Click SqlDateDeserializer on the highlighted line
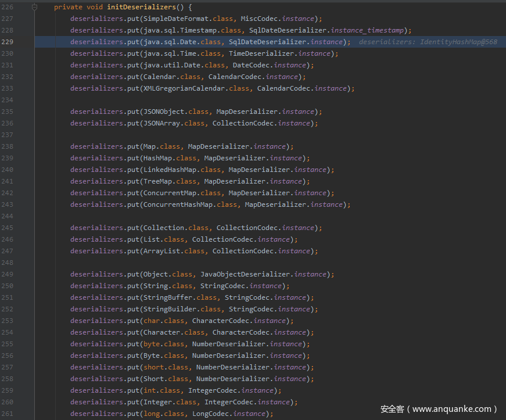This screenshot has height=420, width=506. coord(266,42)
